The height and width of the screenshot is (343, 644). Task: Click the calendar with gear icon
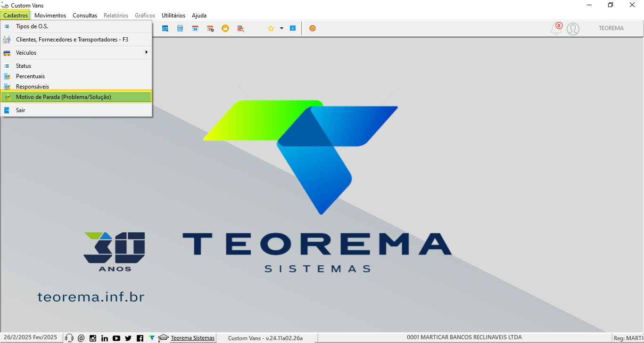(210, 28)
